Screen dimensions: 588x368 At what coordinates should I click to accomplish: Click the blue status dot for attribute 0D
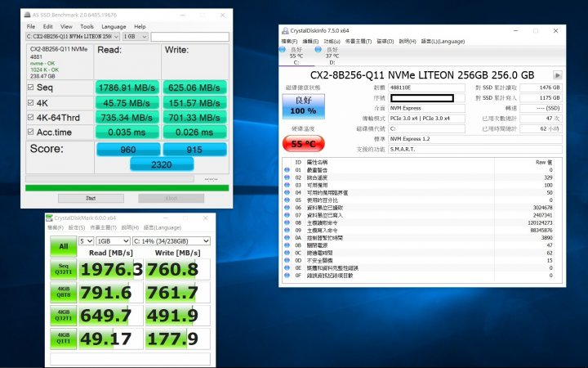point(287,260)
